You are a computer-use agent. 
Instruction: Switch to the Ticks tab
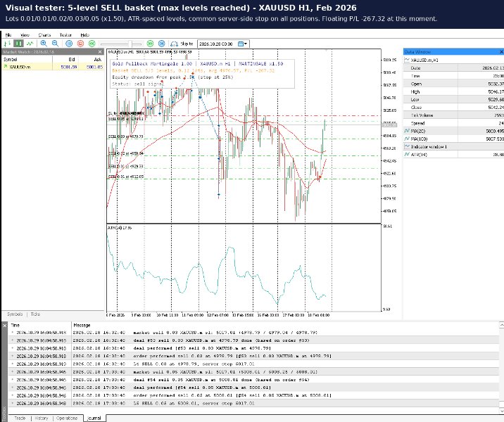pos(35,314)
